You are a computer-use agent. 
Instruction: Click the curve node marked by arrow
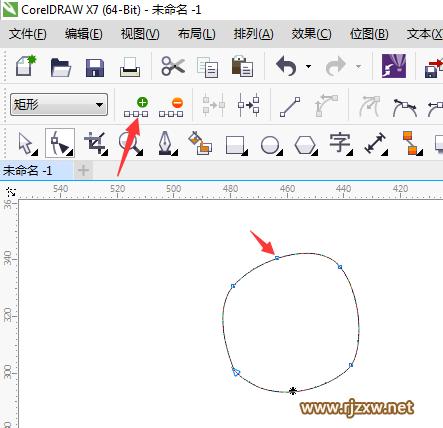pyautogui.click(x=277, y=258)
